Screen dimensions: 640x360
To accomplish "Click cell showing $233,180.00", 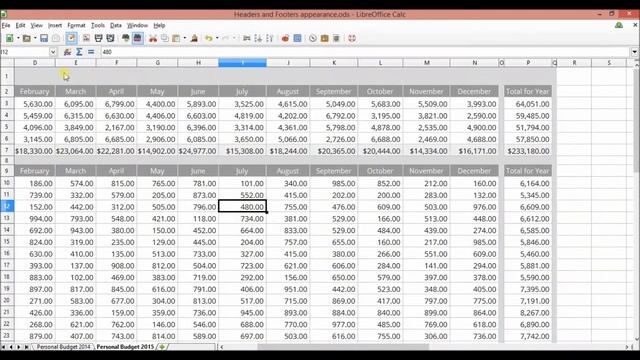I will [528, 151].
